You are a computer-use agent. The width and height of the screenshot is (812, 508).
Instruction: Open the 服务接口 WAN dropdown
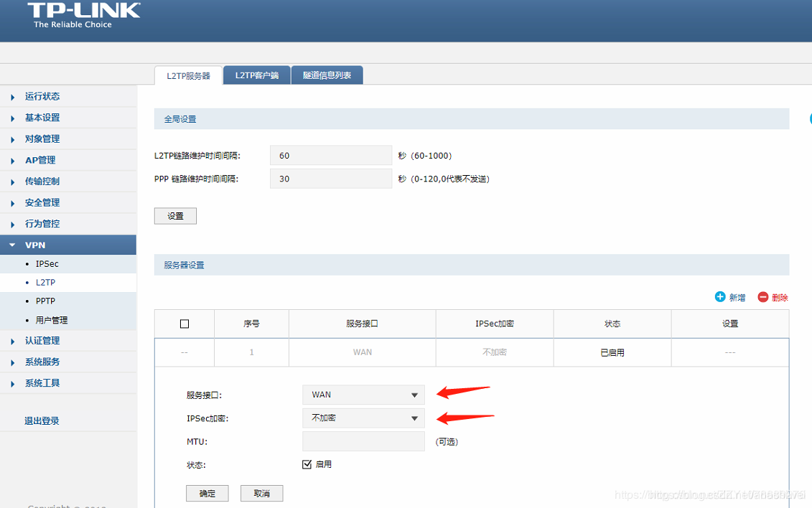point(363,395)
